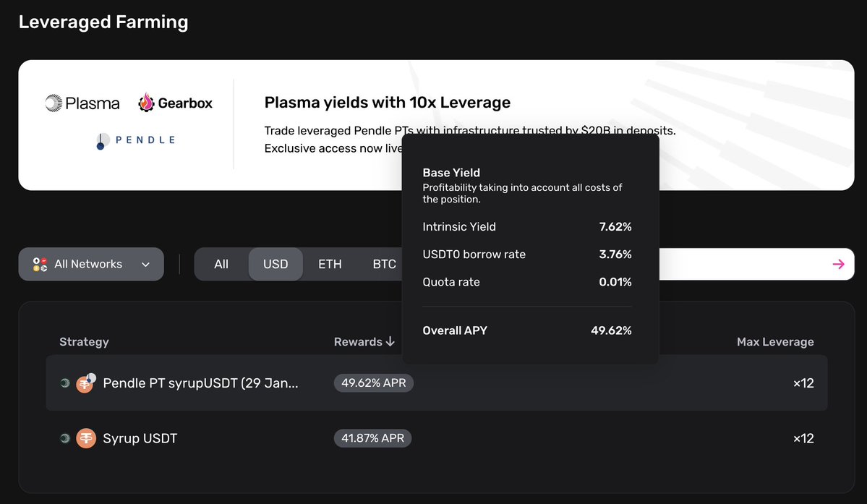Viewport: 867px width, 504px height.
Task: Click the Plasma logo in the banner
Action: pos(54,103)
